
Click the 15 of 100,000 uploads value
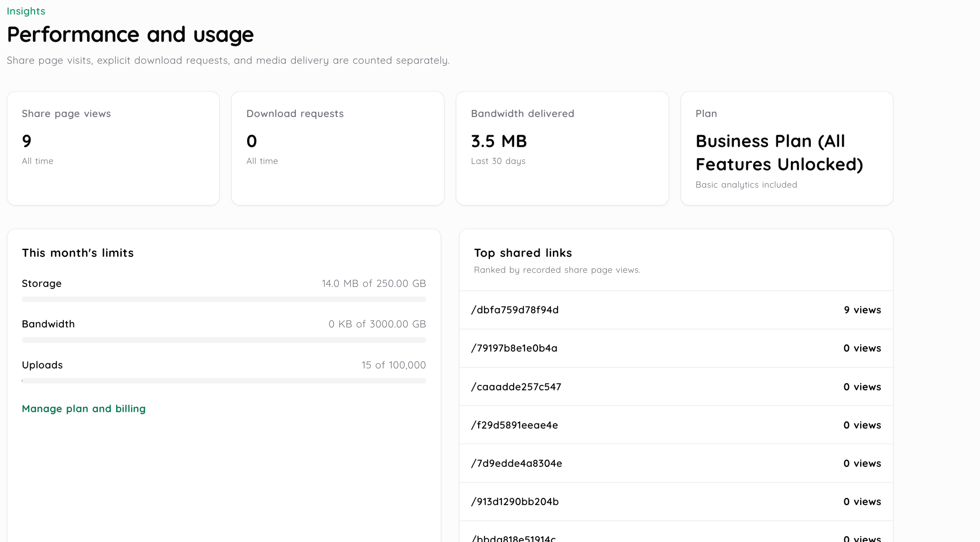[394, 365]
